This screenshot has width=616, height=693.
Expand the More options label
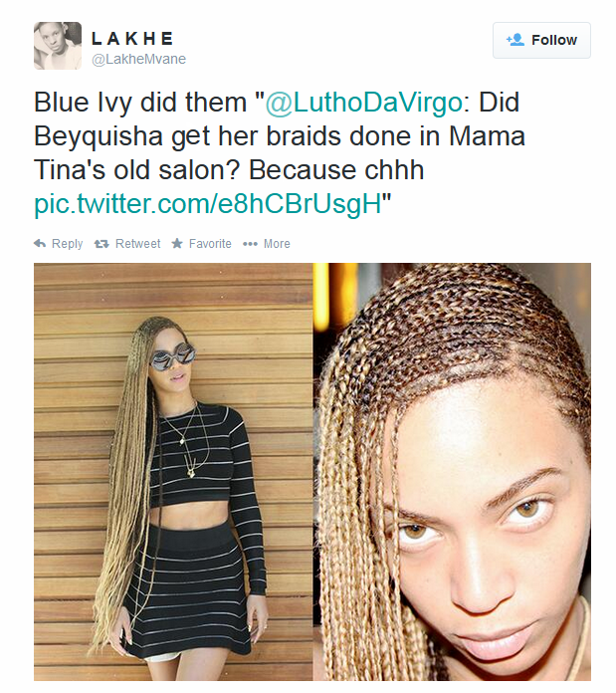click(x=277, y=244)
